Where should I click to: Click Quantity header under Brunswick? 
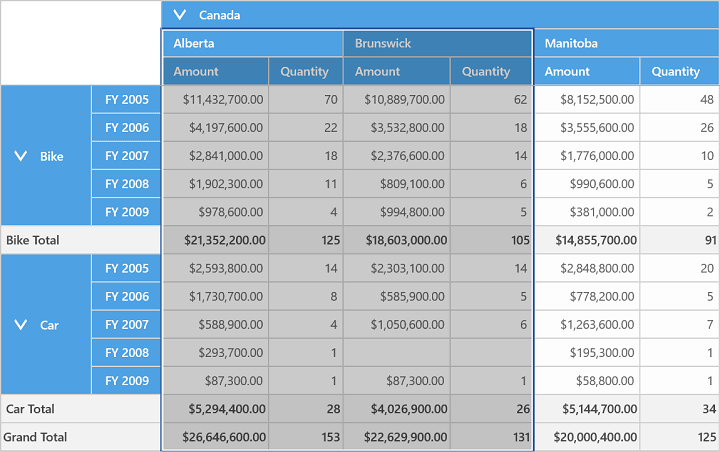point(491,72)
